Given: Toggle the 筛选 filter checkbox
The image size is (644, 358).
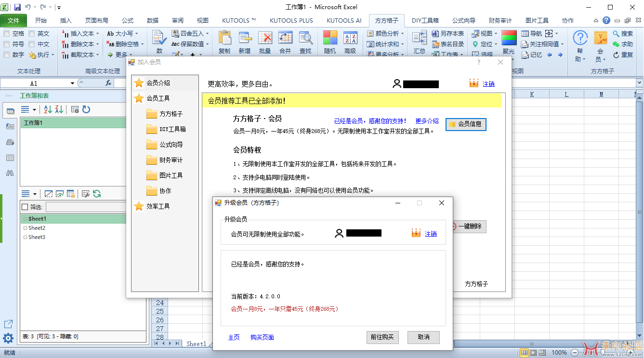Looking at the screenshot, I should (x=24, y=207).
